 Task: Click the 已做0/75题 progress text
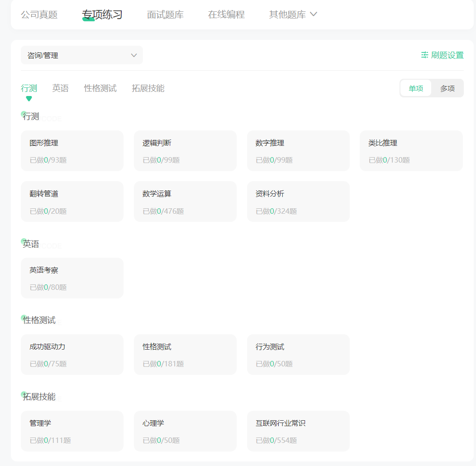[x=48, y=364]
